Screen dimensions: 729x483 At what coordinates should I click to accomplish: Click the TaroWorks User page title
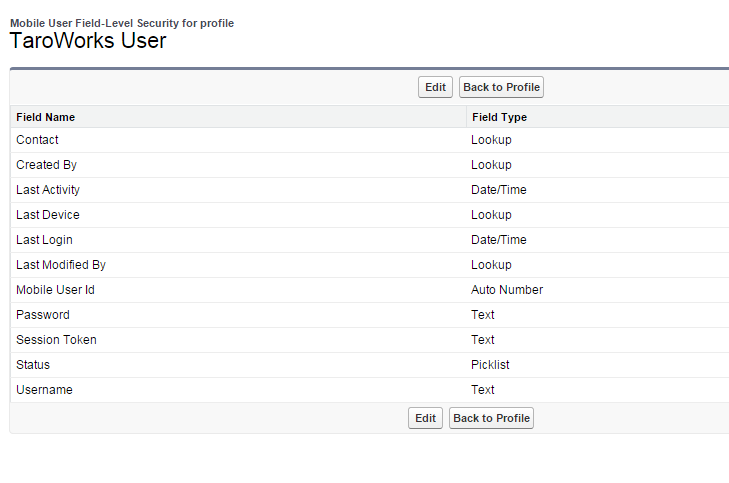point(88,41)
